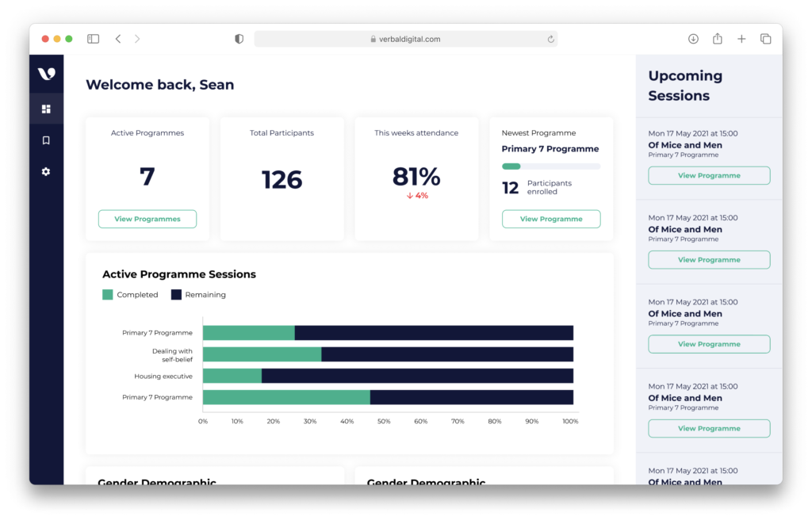Click the enrolled count '12'
The width and height of the screenshot is (812, 520).
[510, 188]
